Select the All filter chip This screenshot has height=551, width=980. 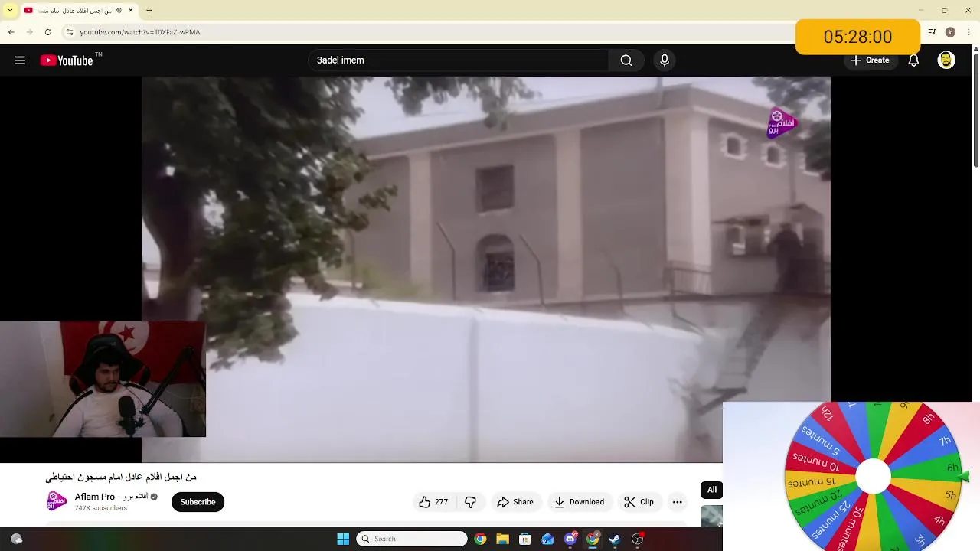click(x=712, y=490)
